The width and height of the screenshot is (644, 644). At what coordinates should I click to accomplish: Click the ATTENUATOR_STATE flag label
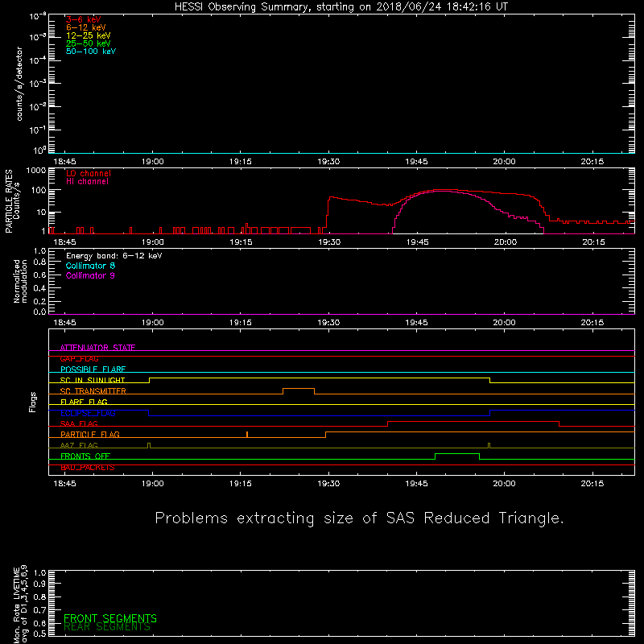97,348
